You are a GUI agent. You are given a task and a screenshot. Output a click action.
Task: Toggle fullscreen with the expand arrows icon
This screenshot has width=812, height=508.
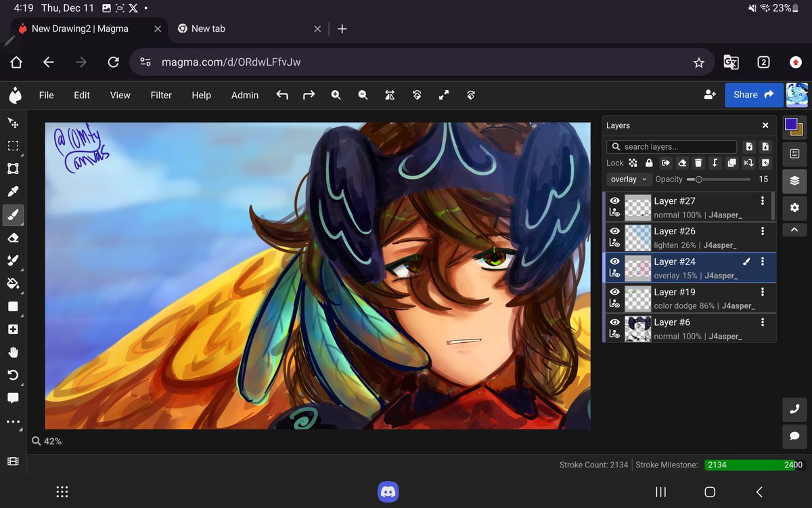444,96
